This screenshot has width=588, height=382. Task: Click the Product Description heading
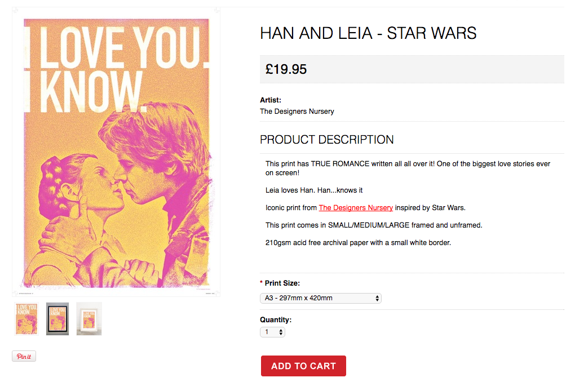(327, 140)
